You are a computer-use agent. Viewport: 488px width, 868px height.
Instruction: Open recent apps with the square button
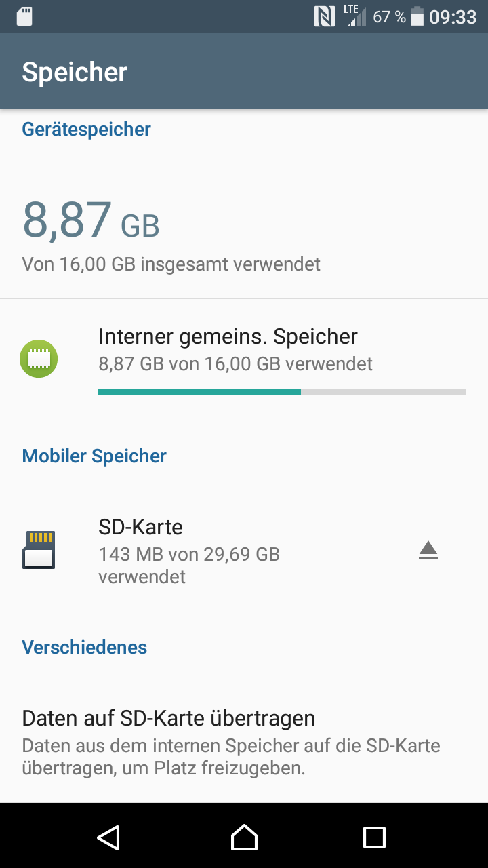click(x=374, y=837)
